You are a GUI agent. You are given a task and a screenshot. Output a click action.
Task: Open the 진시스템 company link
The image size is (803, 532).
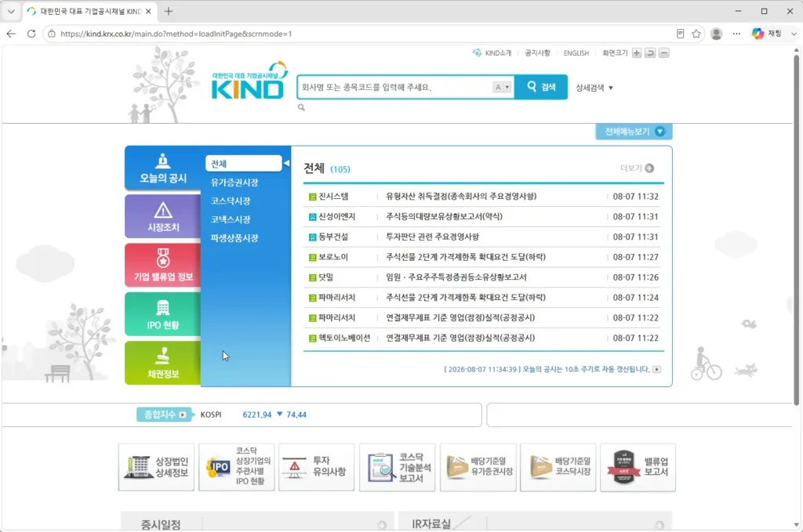332,197
